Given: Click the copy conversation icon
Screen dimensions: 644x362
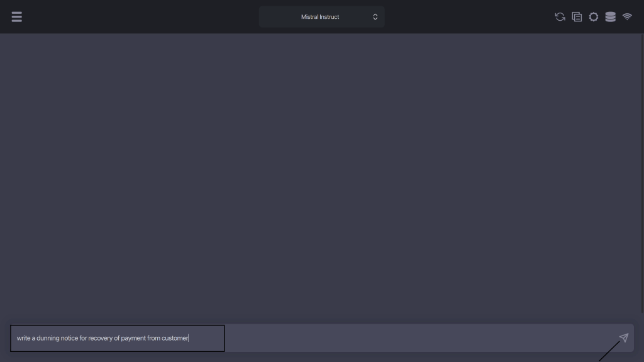Looking at the screenshot, I should 577,17.
